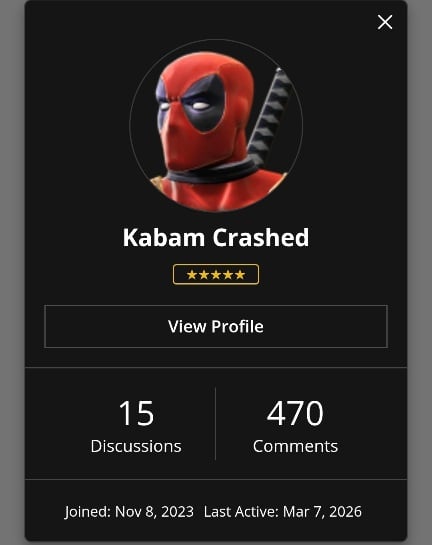Click the five-star rank badge

[x=216, y=275]
